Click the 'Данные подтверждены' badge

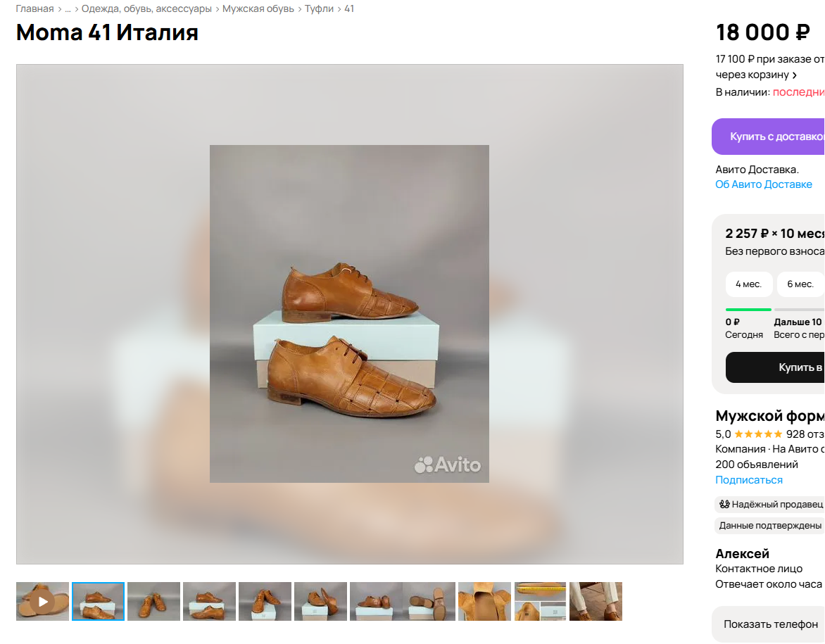pos(769,525)
